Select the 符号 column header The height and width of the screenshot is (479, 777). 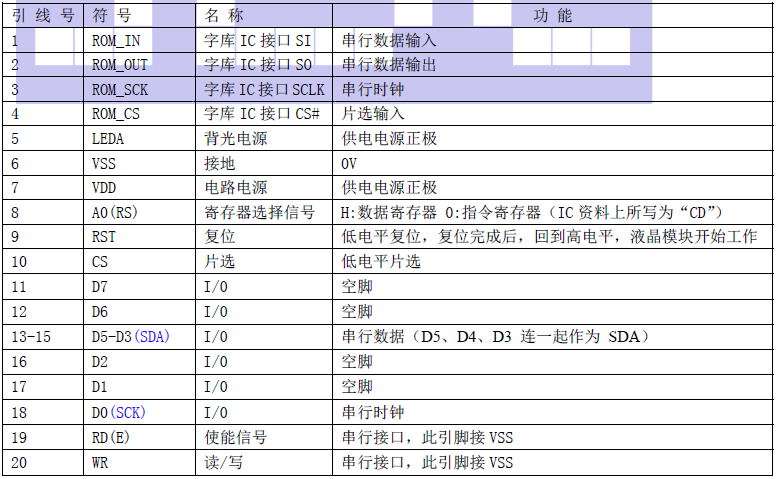pyautogui.click(x=112, y=16)
